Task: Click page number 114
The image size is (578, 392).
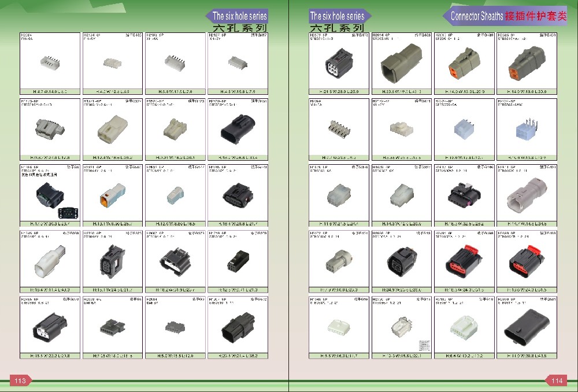Action: coord(556,380)
